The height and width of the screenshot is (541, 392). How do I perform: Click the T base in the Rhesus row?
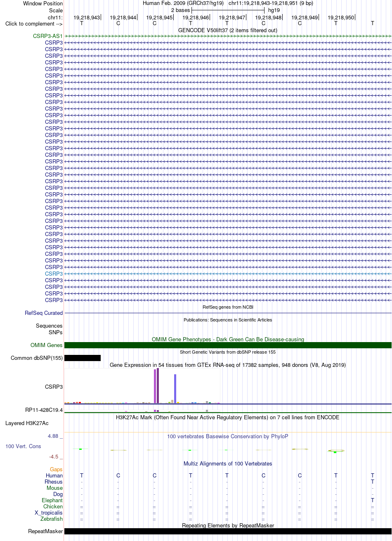(x=373, y=482)
